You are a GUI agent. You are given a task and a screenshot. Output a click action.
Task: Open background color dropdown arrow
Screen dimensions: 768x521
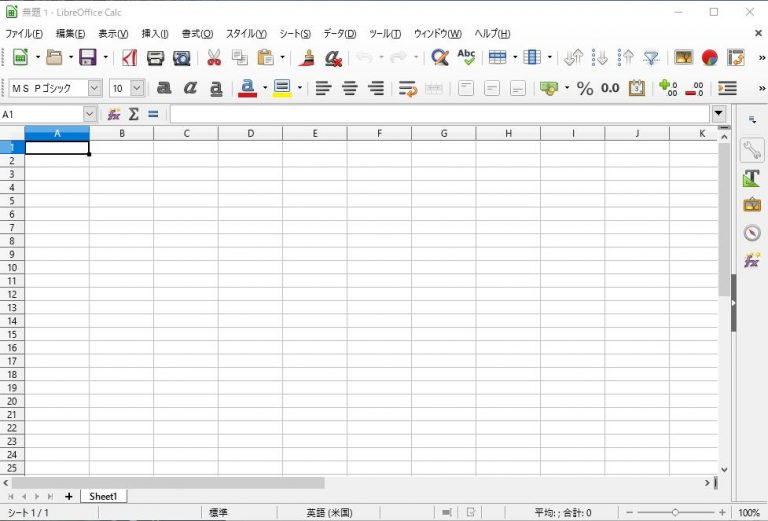pos(300,89)
